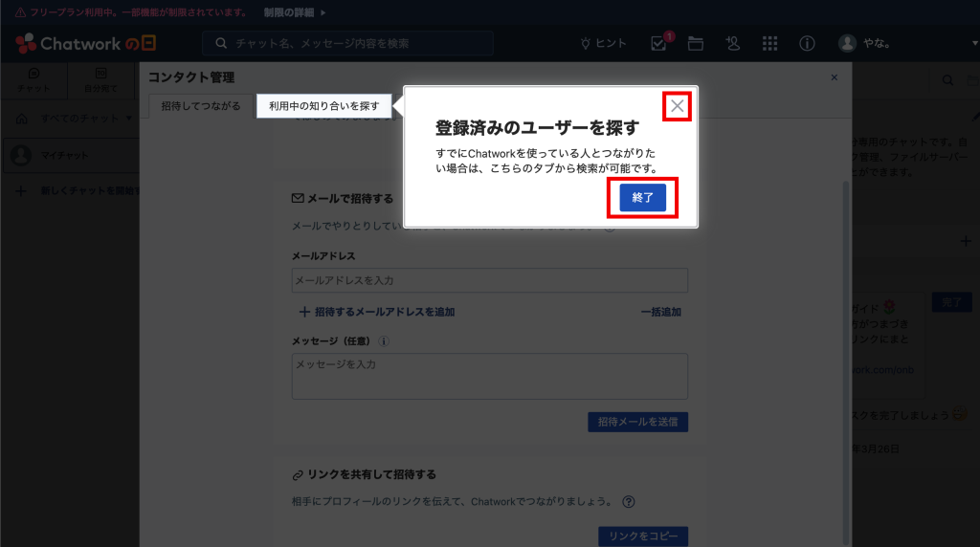Click the dialog vertical scrollbar
This screenshot has width=980, height=547.
[x=846, y=362]
